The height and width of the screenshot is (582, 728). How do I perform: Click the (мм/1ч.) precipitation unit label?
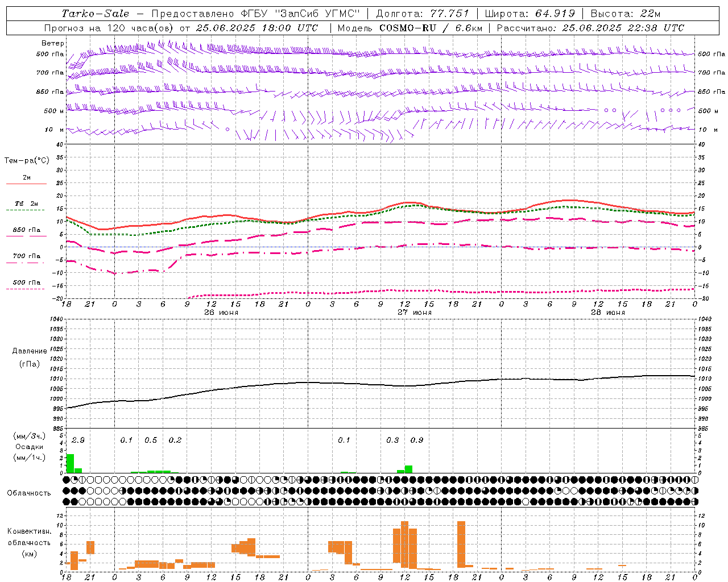coord(30,458)
